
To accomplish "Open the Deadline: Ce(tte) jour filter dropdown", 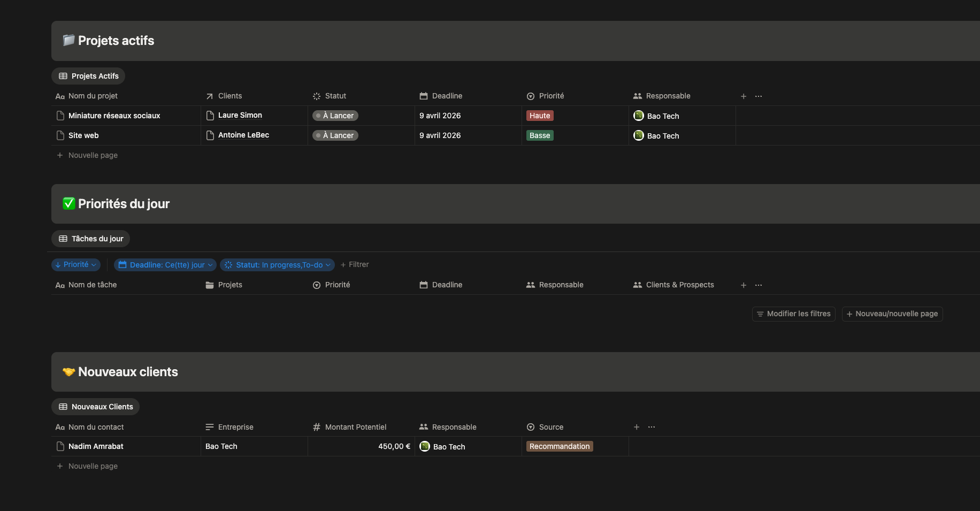I will tap(165, 265).
